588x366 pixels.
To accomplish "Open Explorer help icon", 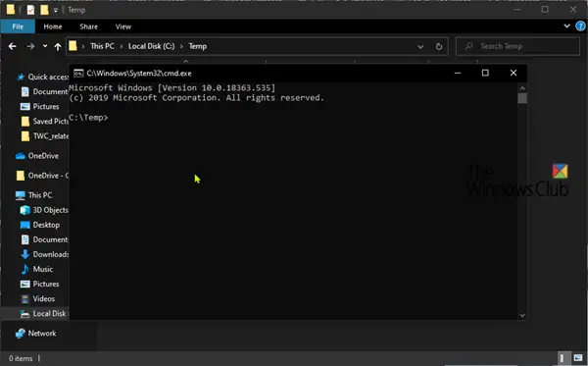I will click(x=580, y=26).
